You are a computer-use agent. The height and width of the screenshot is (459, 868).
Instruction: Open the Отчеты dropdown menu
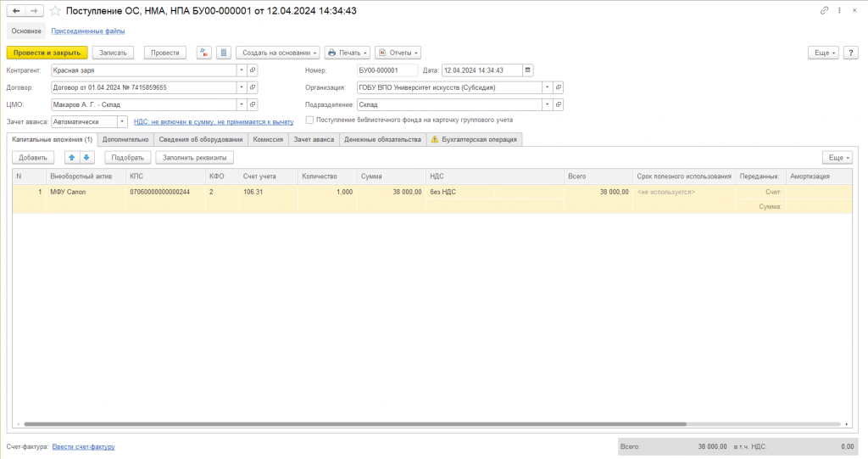point(398,53)
